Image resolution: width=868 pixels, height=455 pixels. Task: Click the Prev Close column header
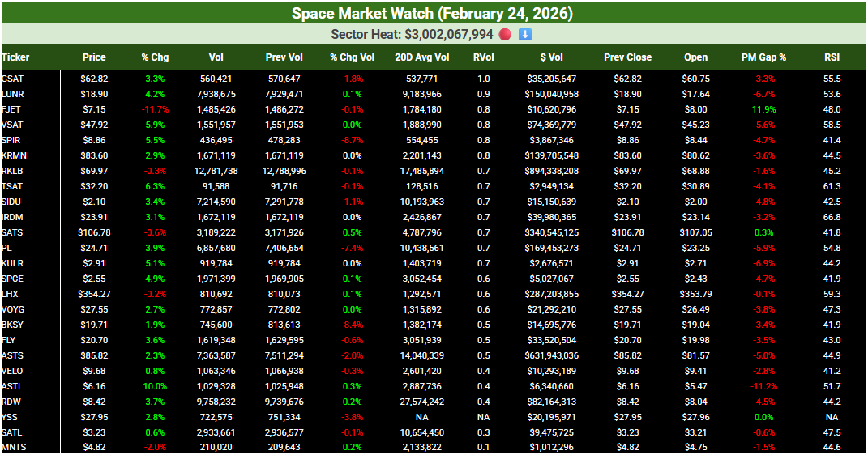(x=628, y=57)
